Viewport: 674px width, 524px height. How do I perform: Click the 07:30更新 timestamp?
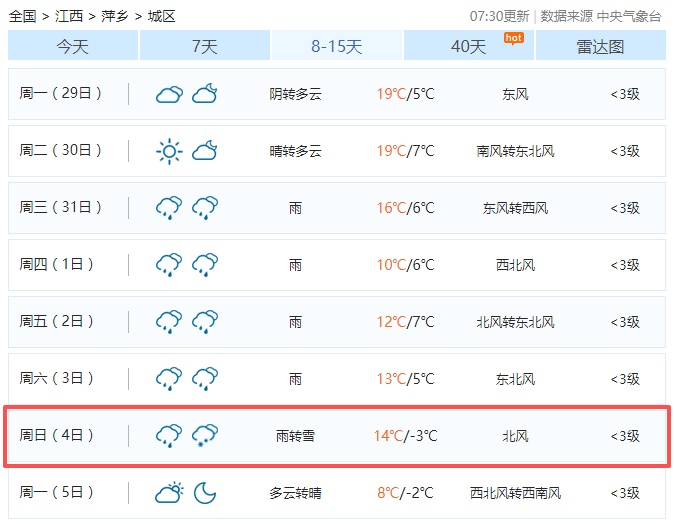click(499, 16)
